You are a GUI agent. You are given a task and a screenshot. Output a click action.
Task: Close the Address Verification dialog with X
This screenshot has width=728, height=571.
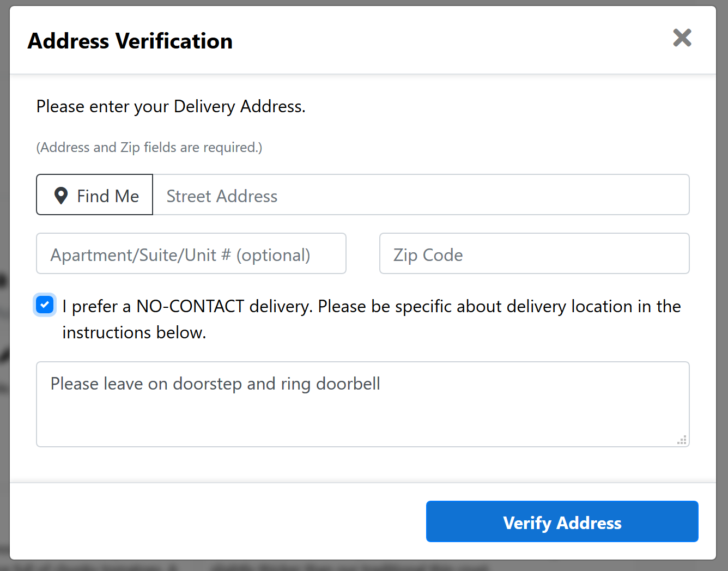682,38
